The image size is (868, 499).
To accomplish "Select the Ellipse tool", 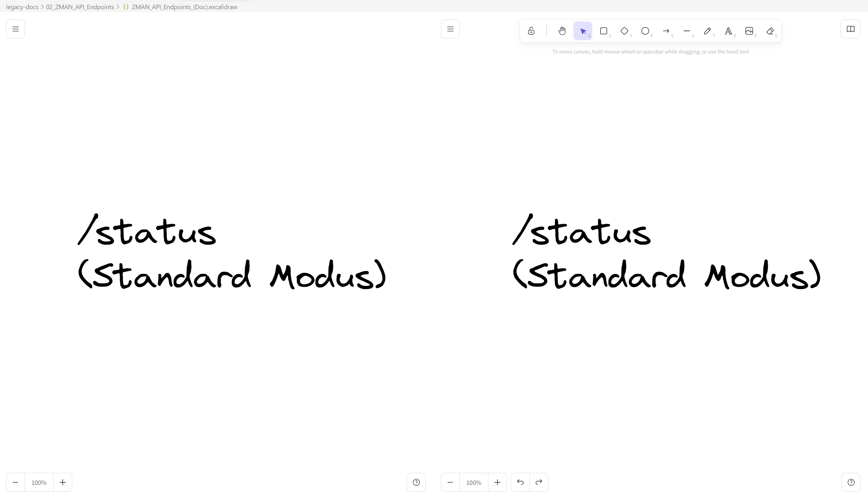I will point(645,31).
